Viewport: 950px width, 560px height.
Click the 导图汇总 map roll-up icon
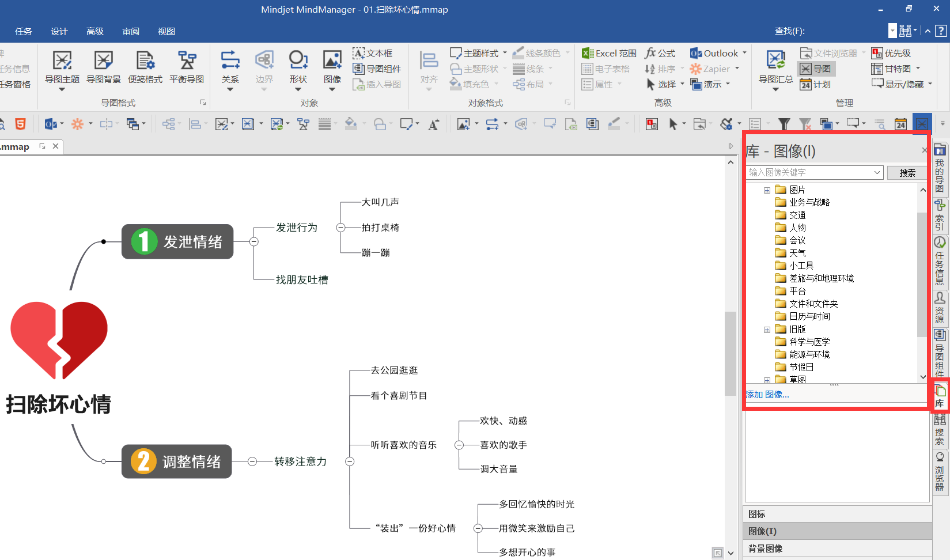(775, 60)
